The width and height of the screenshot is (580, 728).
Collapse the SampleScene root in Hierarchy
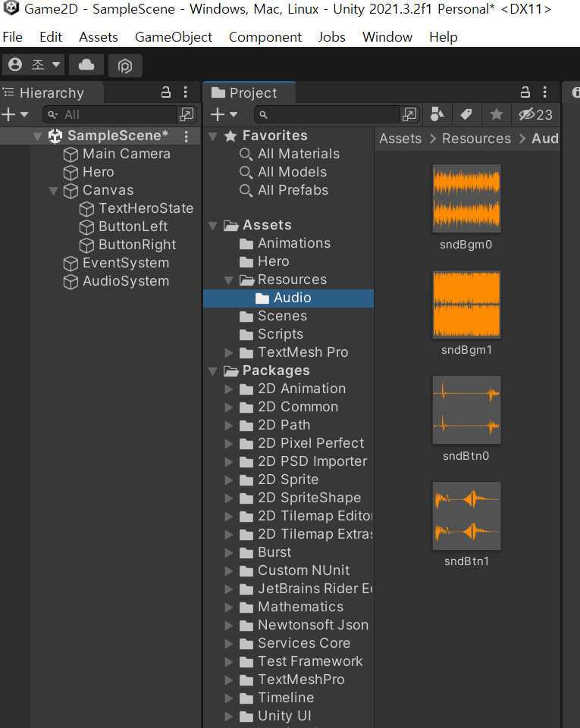pos(38,136)
